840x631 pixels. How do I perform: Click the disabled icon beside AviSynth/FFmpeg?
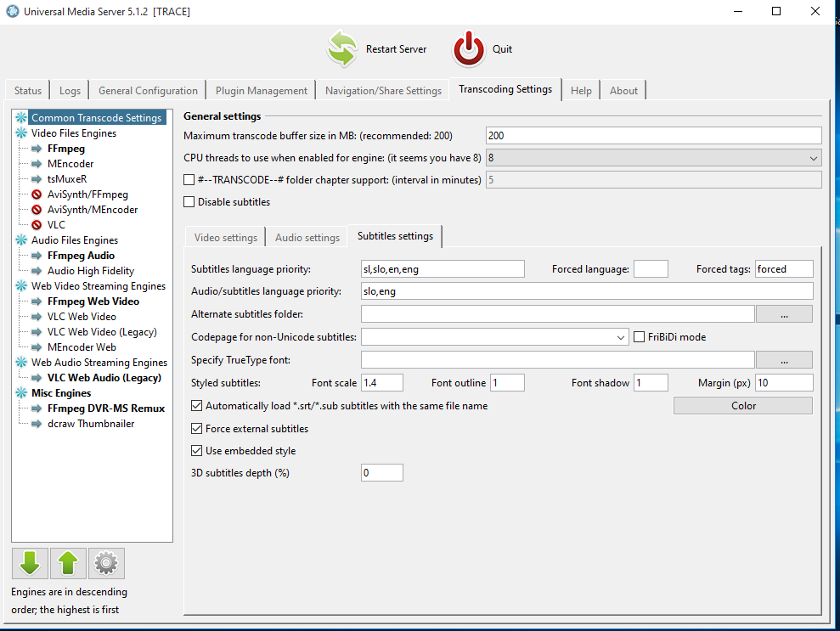37,194
